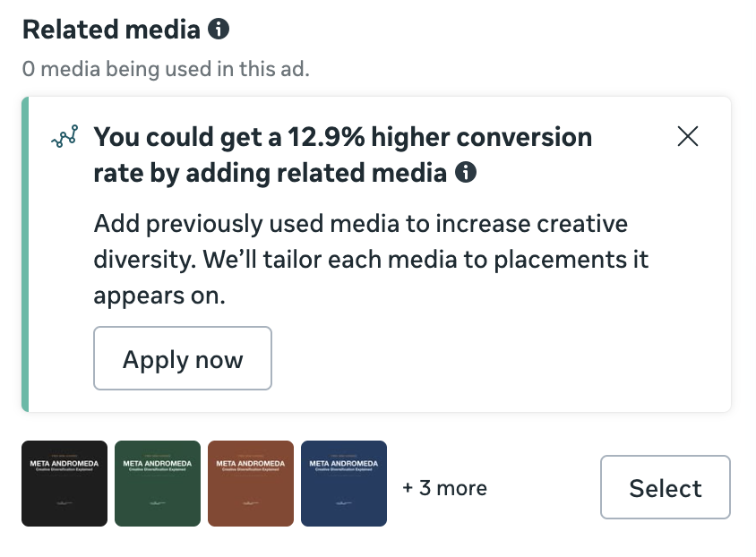
Task: Choose the black Meta Andromeda thumbnail
Action: (x=64, y=484)
